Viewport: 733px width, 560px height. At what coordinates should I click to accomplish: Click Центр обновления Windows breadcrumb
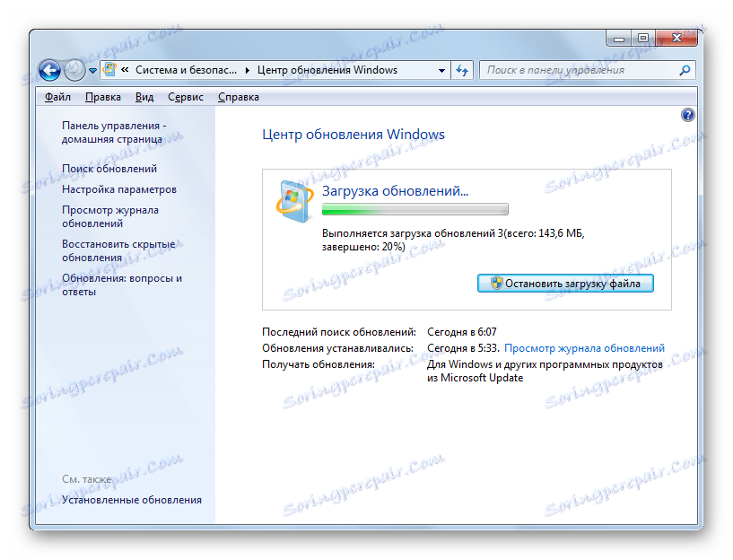click(x=327, y=70)
